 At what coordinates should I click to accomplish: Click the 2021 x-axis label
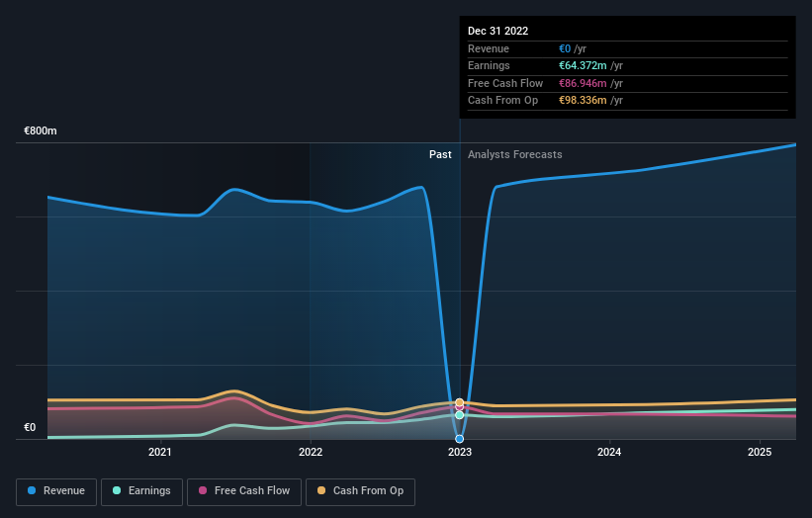click(x=160, y=452)
